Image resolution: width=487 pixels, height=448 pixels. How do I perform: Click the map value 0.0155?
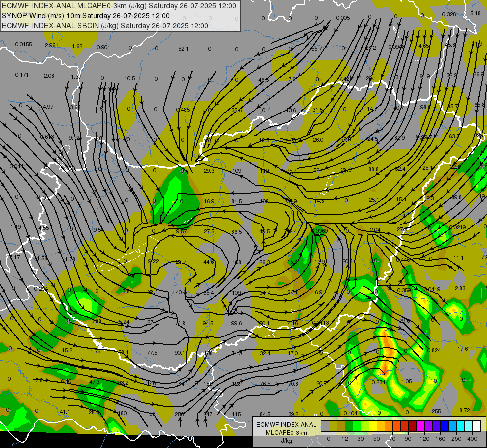(23, 44)
